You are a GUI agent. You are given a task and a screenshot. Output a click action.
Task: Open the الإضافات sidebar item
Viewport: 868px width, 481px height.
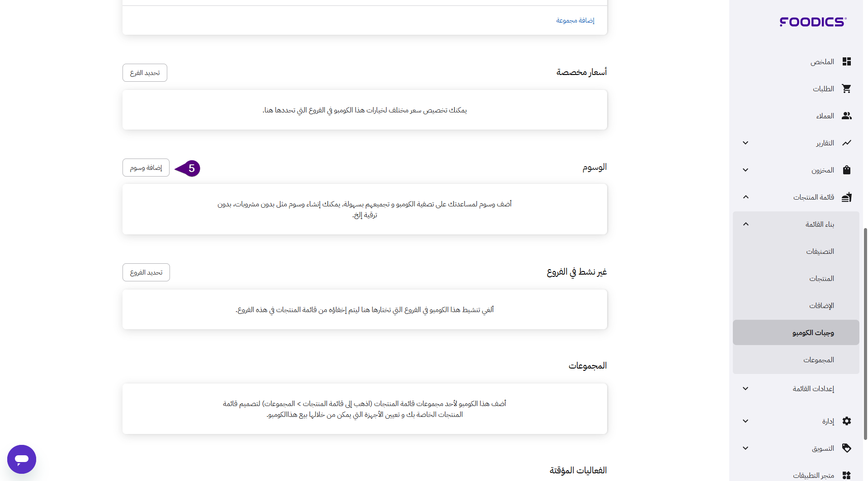[x=821, y=306]
